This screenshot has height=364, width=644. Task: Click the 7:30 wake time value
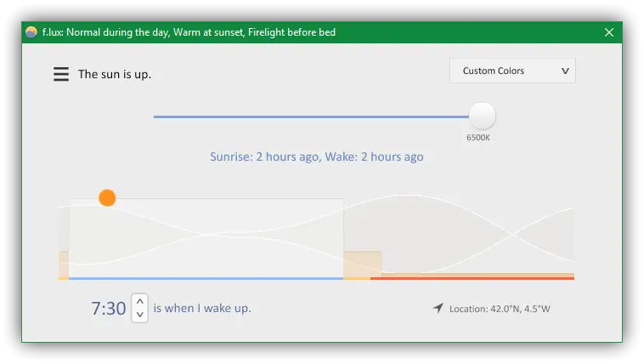pos(109,308)
